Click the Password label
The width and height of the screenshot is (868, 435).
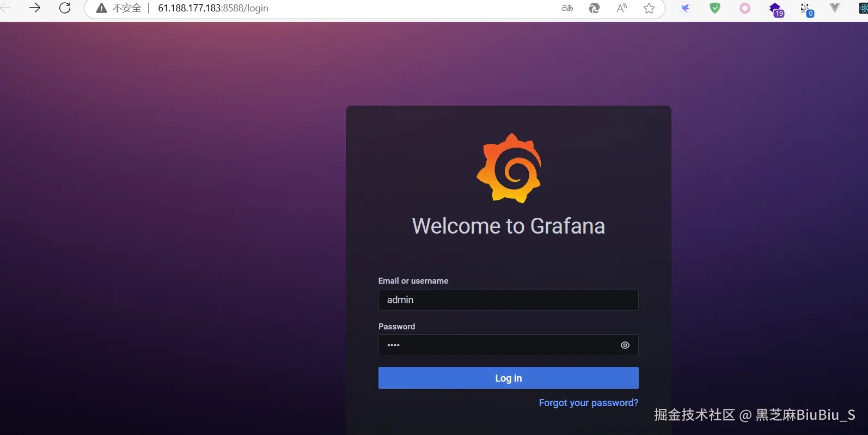pyautogui.click(x=396, y=327)
